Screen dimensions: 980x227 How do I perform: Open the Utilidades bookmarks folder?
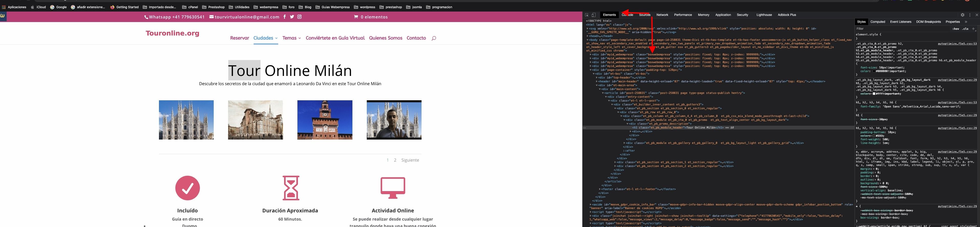tap(239, 7)
